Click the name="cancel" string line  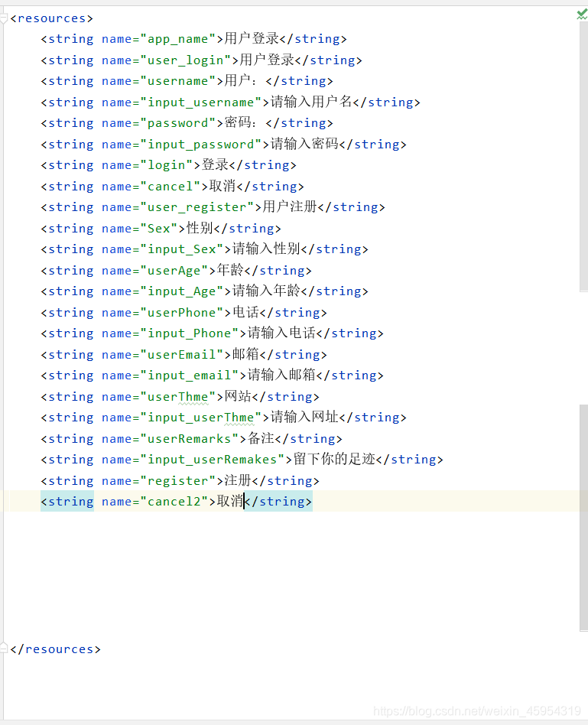173,187
